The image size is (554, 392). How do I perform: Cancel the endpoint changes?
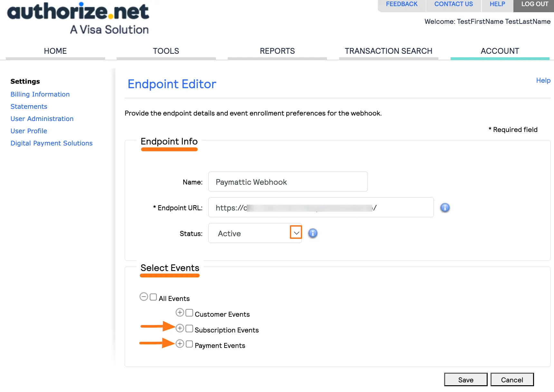click(512, 380)
